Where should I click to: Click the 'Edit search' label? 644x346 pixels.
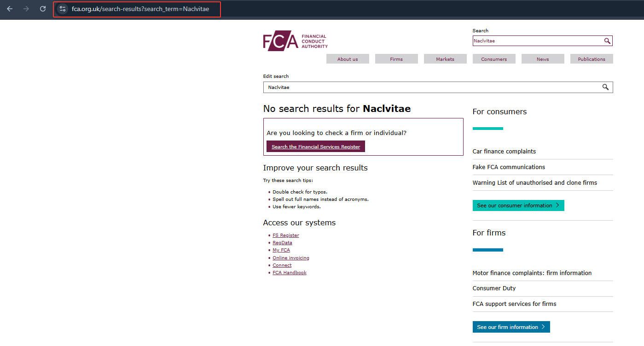pyautogui.click(x=276, y=76)
